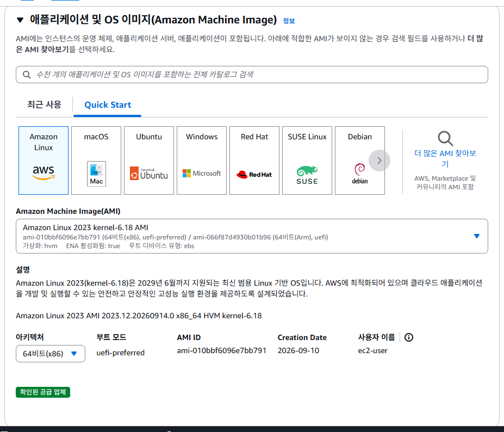Viewport: 504px width, 432px height.
Task: Select the Debian tile
Action: click(360, 161)
